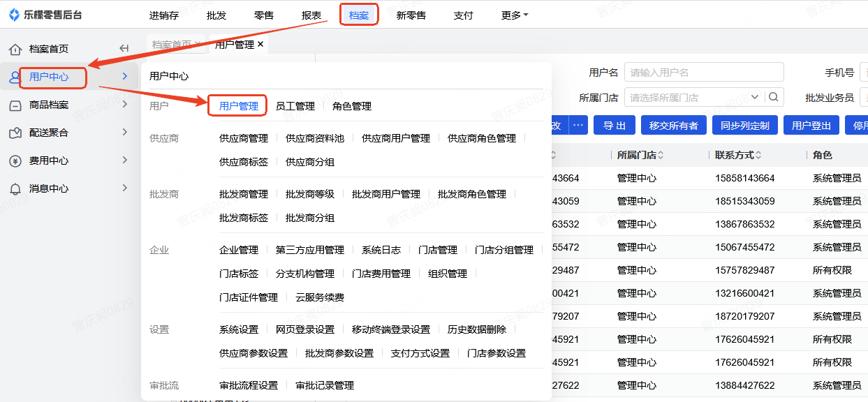Open 企业管理 link
The height and width of the screenshot is (402, 868).
click(x=239, y=250)
